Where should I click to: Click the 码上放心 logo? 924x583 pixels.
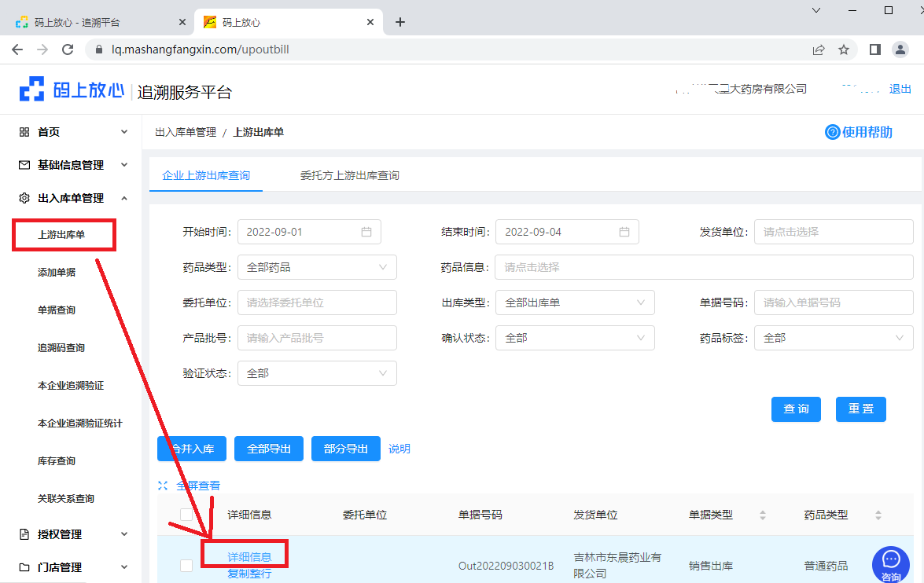72,90
